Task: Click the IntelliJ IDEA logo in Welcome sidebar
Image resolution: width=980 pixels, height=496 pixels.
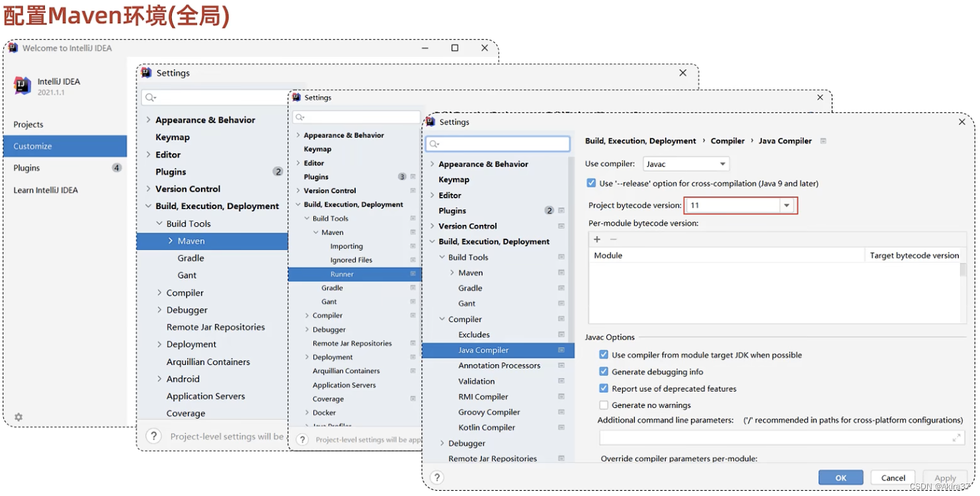Action: [x=22, y=86]
